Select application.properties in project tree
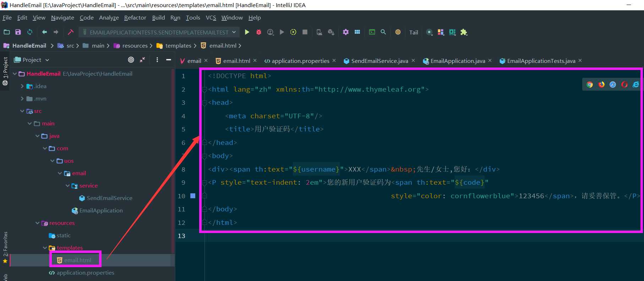This screenshot has width=644, height=281. tap(82, 272)
